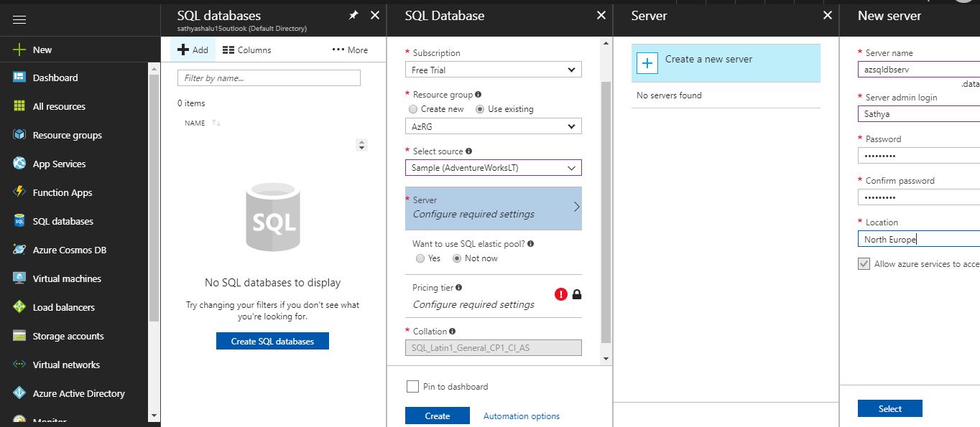
Task: Expand the AzRG resource group dropdown
Action: click(x=493, y=126)
